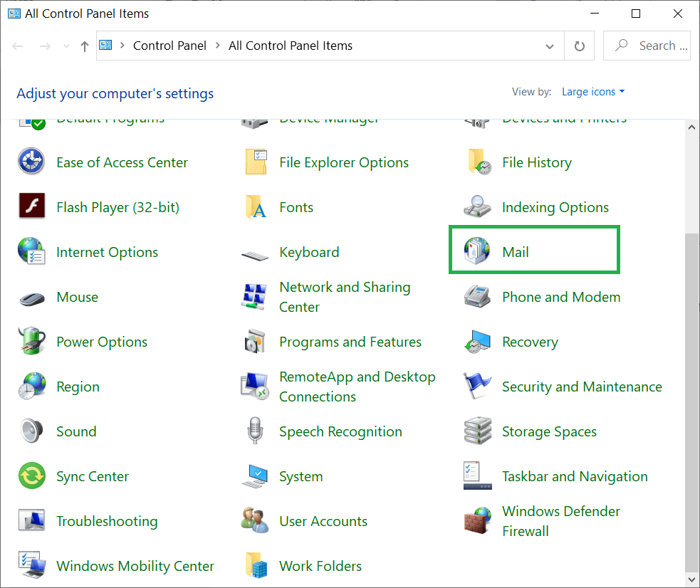
Task: Open the Mouse icon
Action: point(32,298)
